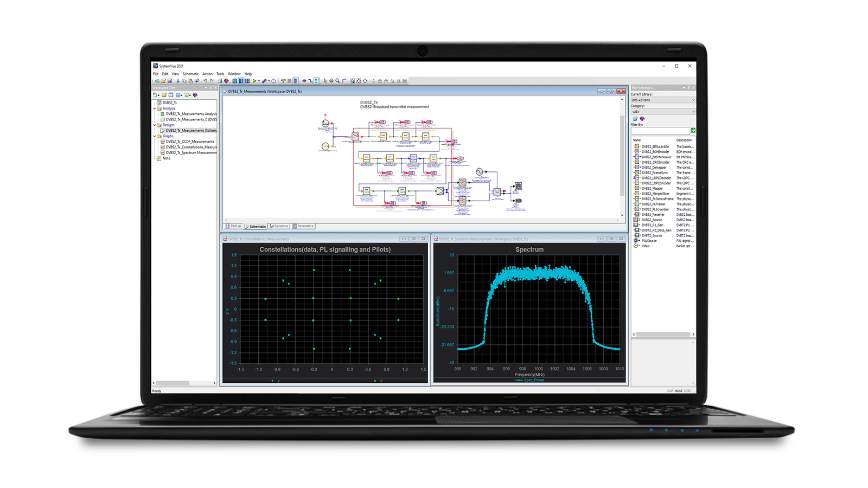Click the Cut scissors icon in the toolbar
868x488 pixels.
pos(177,81)
